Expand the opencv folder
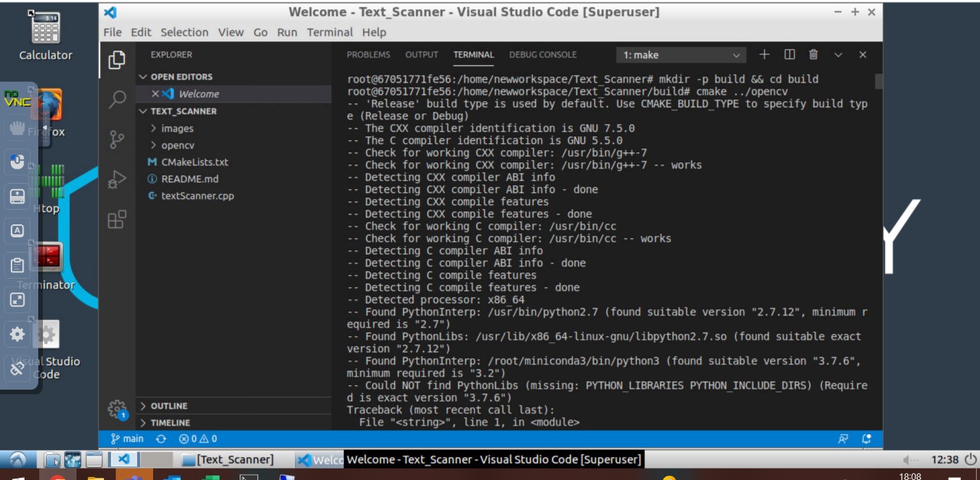This screenshot has height=480, width=980. 177,145
